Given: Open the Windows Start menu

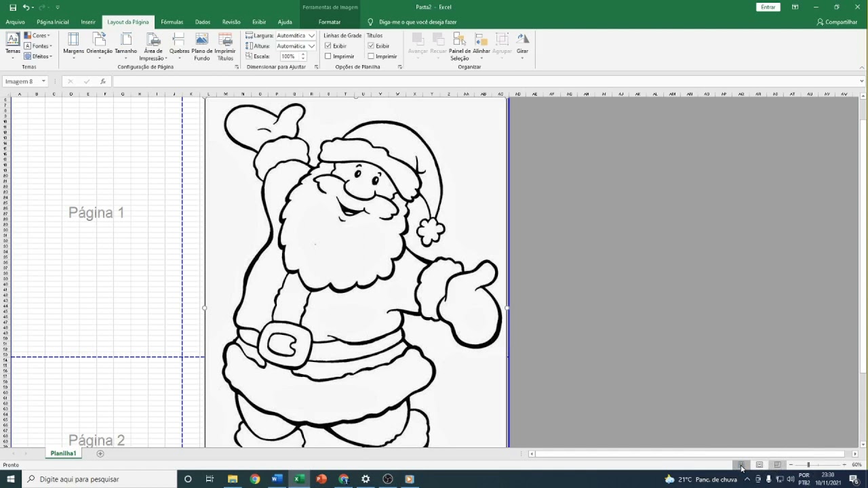Looking at the screenshot, I should click(x=11, y=479).
